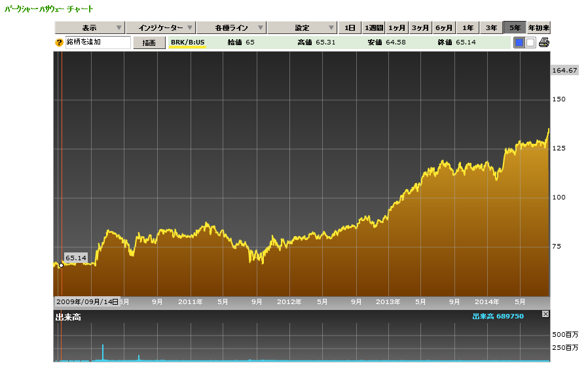Viewport: 588px width, 378px height.
Task: Close the 出来高 volume panel
Action: pos(545,314)
